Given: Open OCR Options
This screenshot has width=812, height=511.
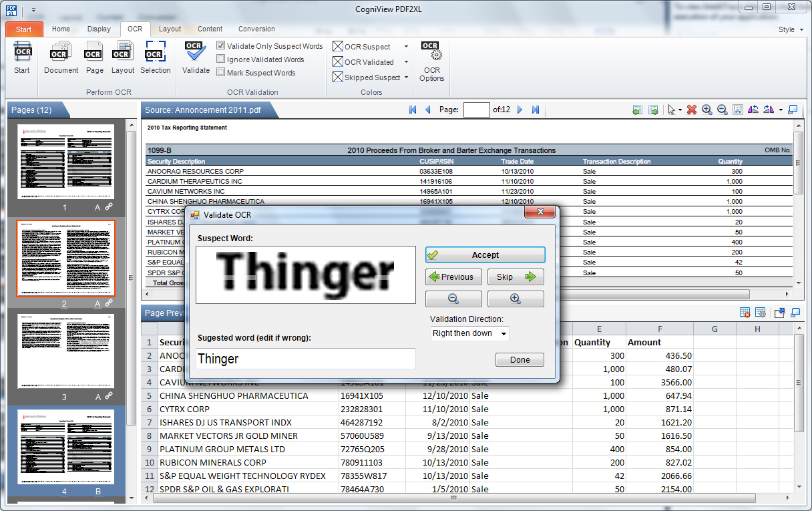Looking at the screenshot, I should (431, 61).
